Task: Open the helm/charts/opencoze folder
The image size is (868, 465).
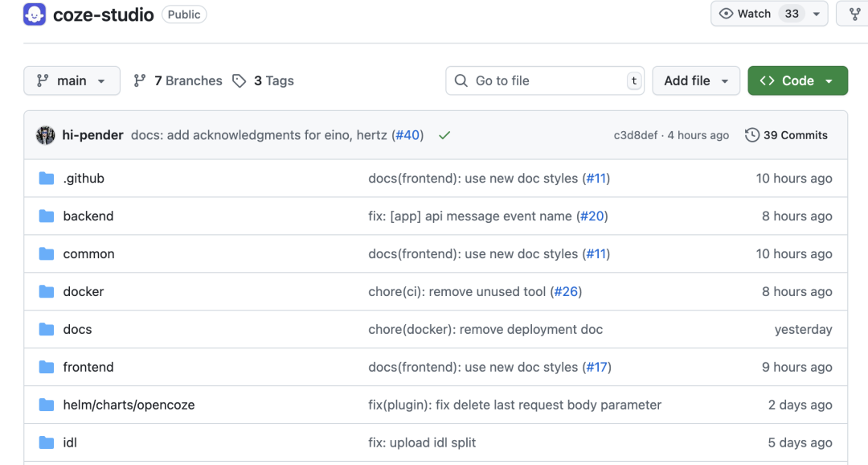Action: pos(129,405)
